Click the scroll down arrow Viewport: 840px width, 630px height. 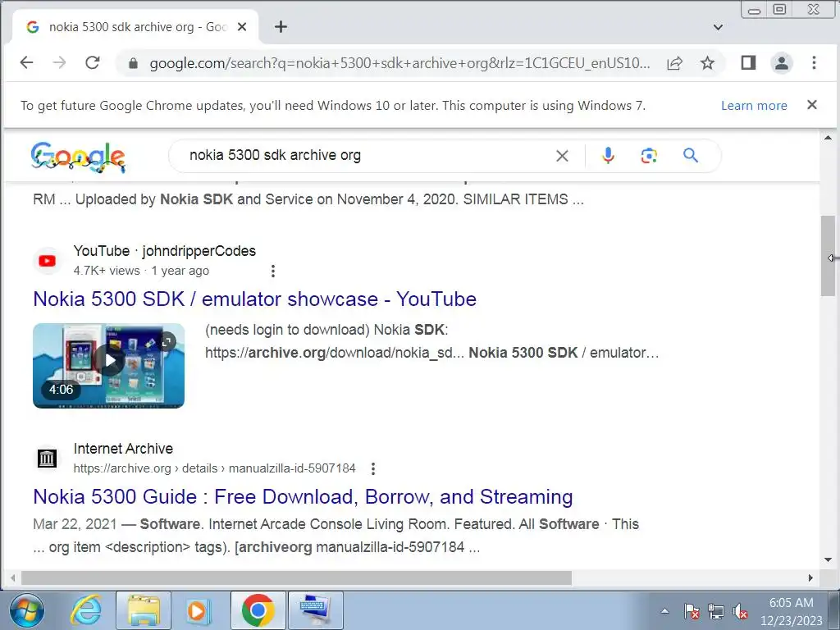pos(829,559)
